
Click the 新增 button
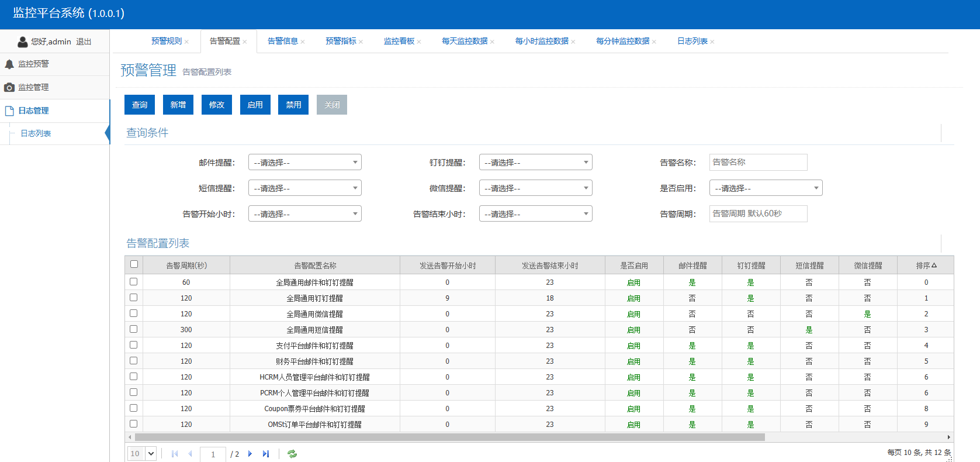178,105
